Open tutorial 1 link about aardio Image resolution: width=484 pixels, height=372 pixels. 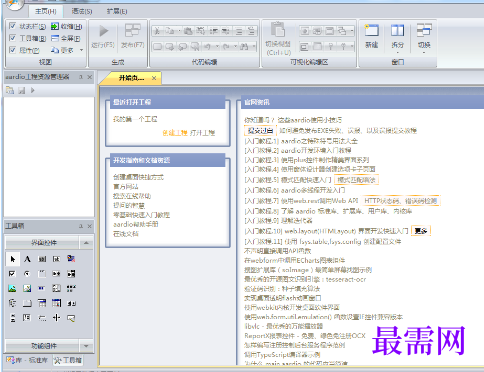301,141
